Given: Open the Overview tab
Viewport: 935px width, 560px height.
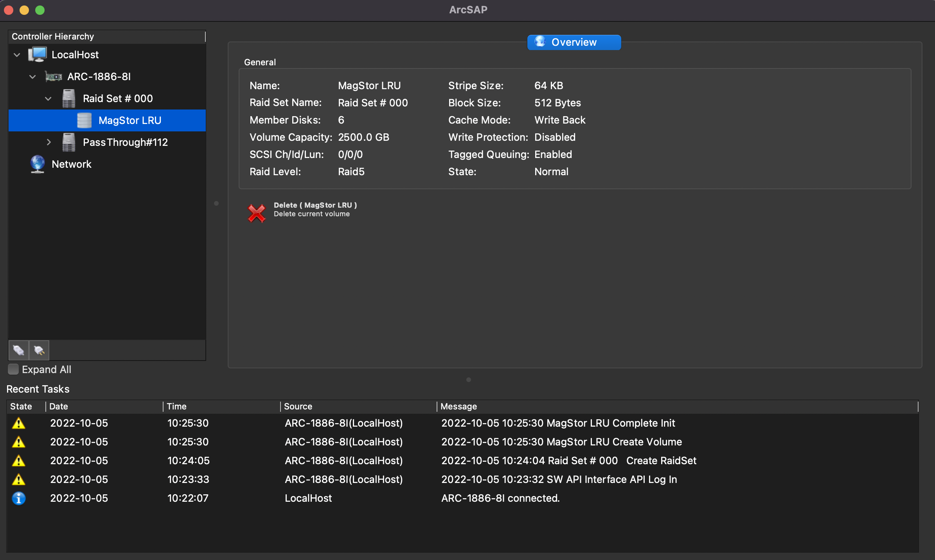Looking at the screenshot, I should click(x=574, y=42).
